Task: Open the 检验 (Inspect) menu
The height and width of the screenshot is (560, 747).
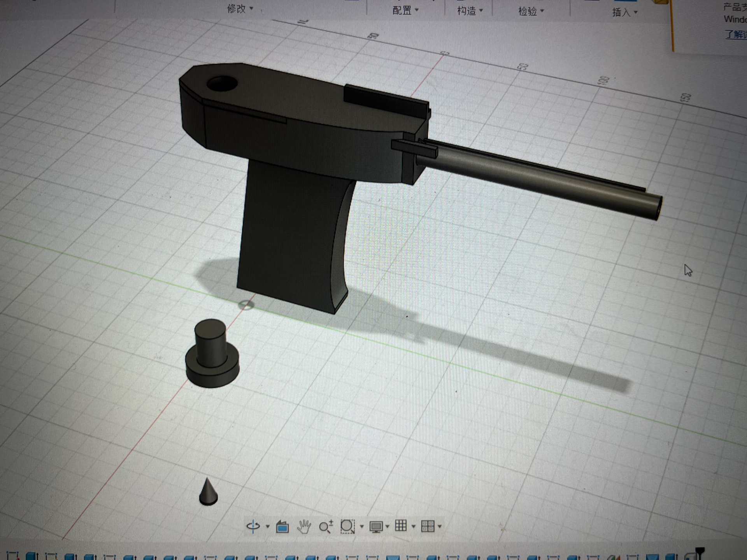Action: [x=531, y=11]
